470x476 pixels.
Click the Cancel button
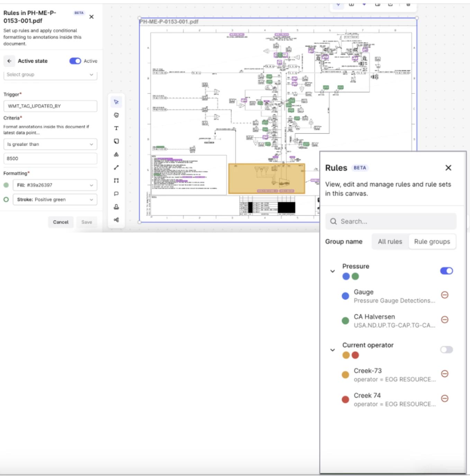coord(61,222)
